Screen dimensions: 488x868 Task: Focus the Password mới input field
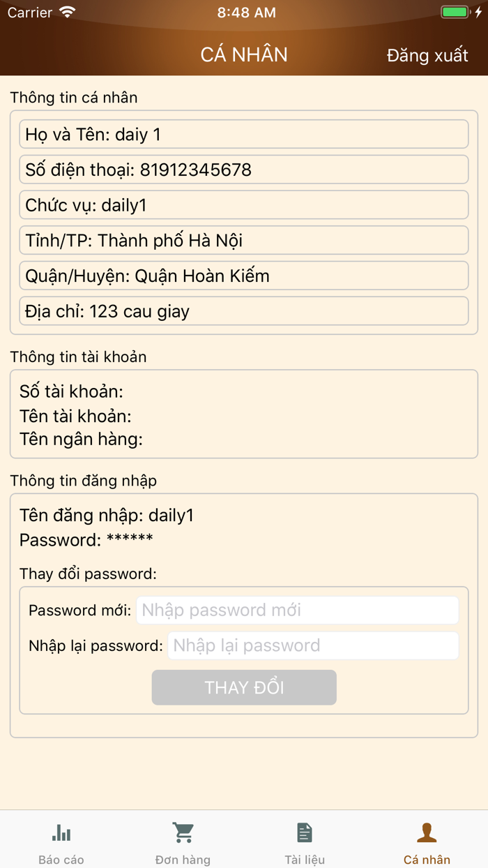click(298, 611)
